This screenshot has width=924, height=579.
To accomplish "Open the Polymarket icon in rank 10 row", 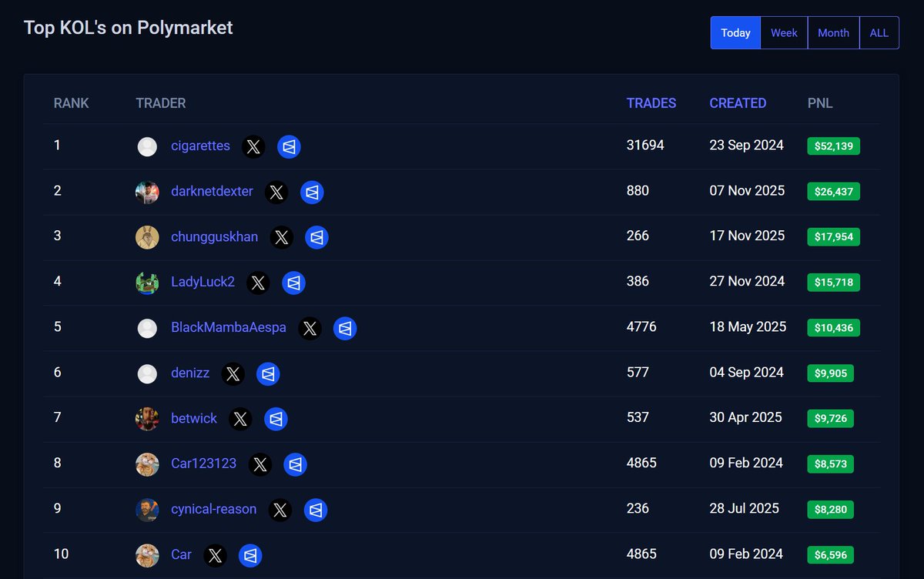I will [x=250, y=555].
